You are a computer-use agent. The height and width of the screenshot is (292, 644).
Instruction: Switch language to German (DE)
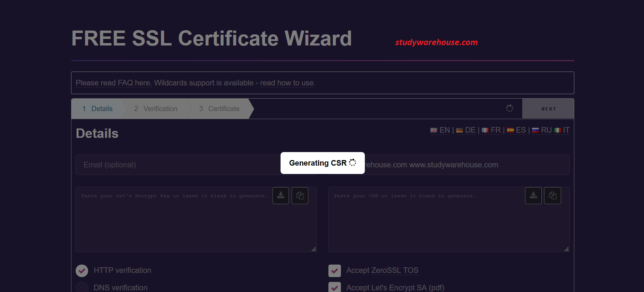click(466, 130)
